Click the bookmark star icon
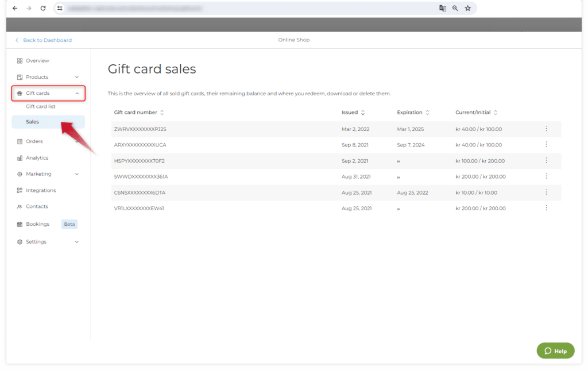This screenshot has width=588, height=370. click(x=467, y=9)
